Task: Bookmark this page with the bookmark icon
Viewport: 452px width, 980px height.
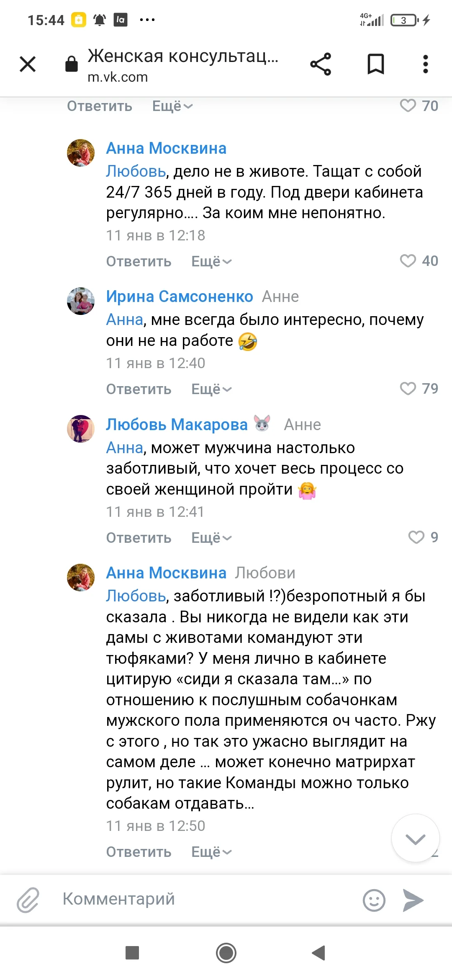Action: click(x=375, y=64)
